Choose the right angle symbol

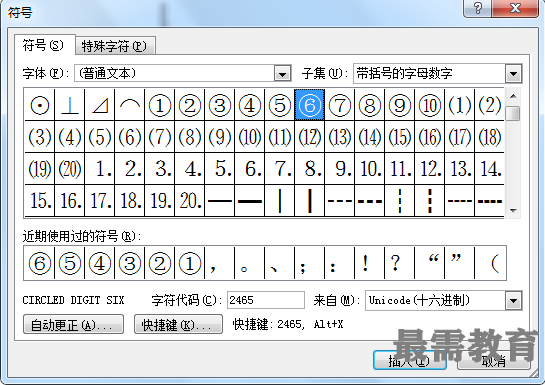[100, 105]
